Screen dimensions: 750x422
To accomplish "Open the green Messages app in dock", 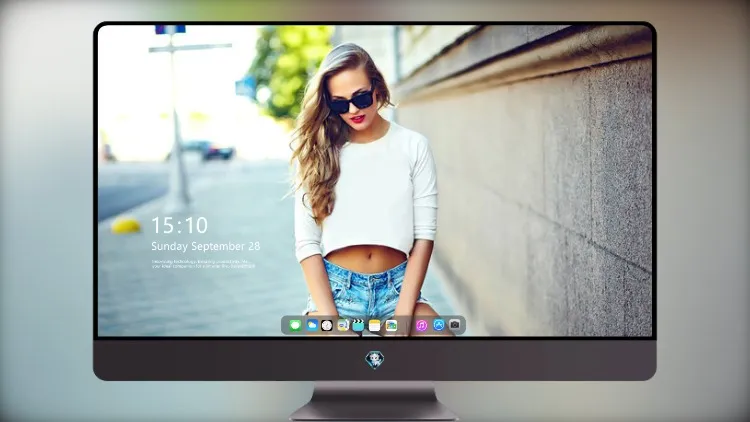I will click(295, 325).
